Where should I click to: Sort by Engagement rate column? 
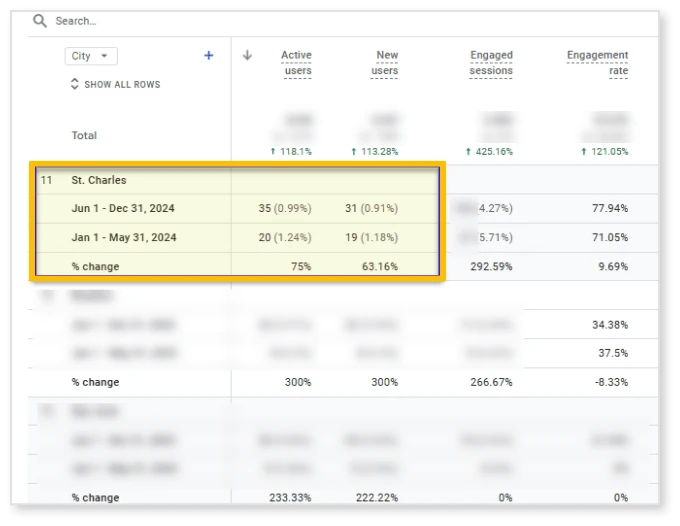point(597,63)
